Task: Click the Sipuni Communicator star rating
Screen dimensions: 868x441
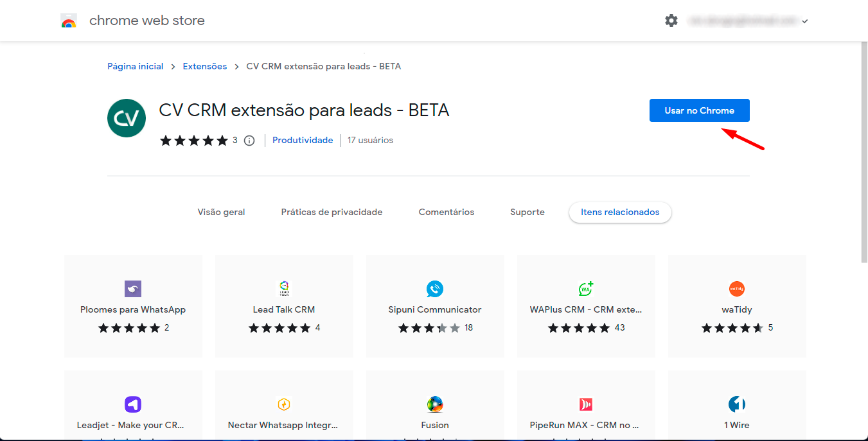Action: coord(429,328)
